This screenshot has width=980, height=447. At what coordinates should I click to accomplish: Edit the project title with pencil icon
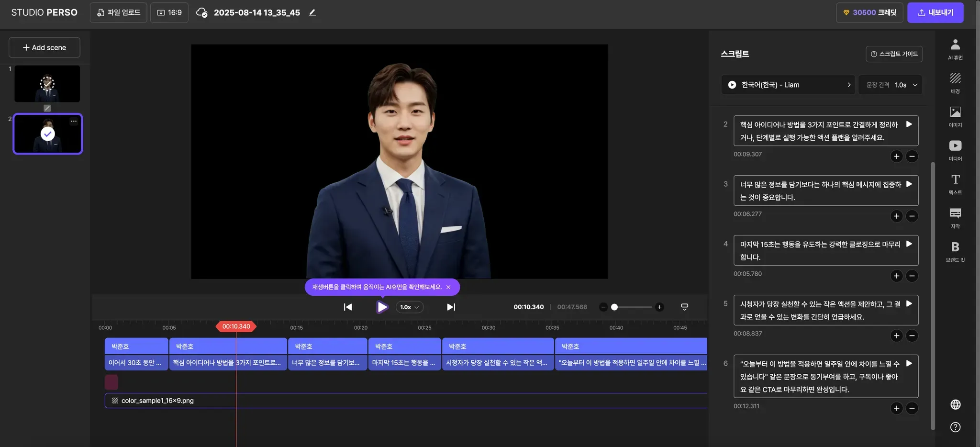tap(312, 13)
